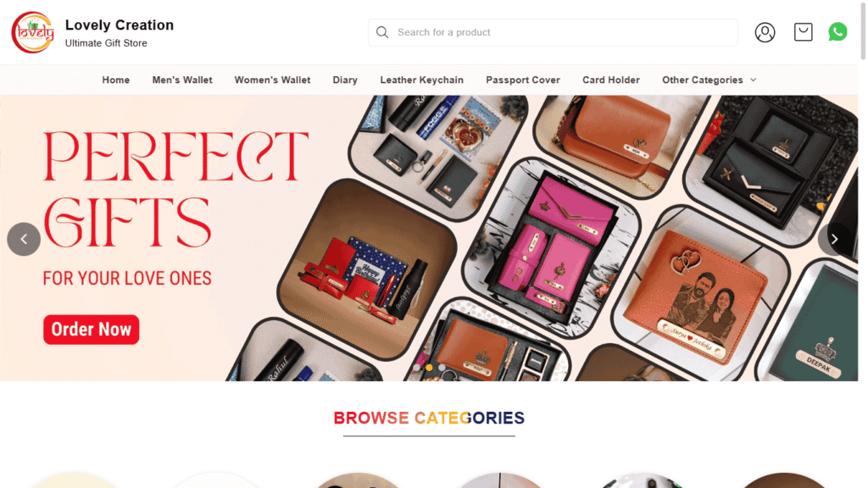Contact via the green WhatsApp icon
The width and height of the screenshot is (868, 488).
pos(837,31)
